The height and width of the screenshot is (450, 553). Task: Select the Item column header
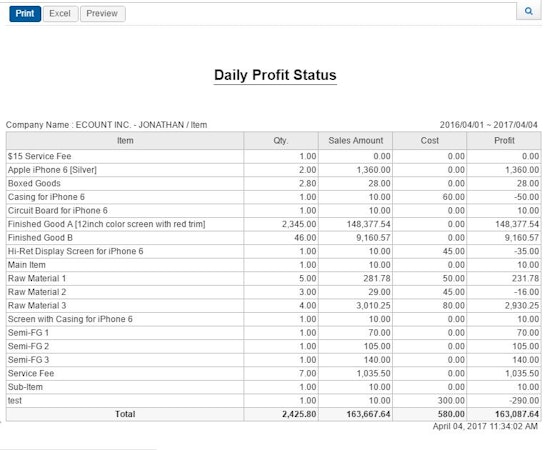click(125, 141)
